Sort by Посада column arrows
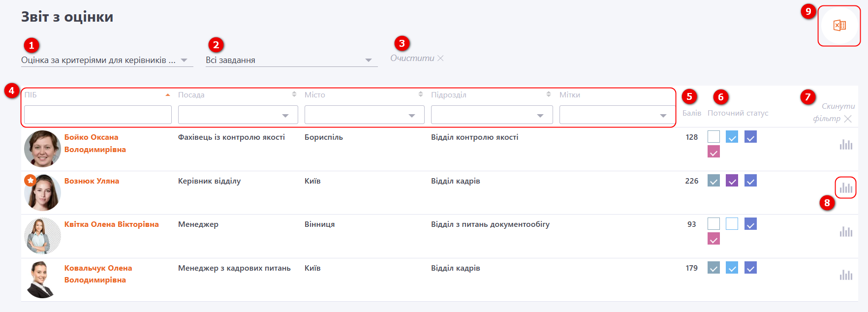 pos(294,94)
